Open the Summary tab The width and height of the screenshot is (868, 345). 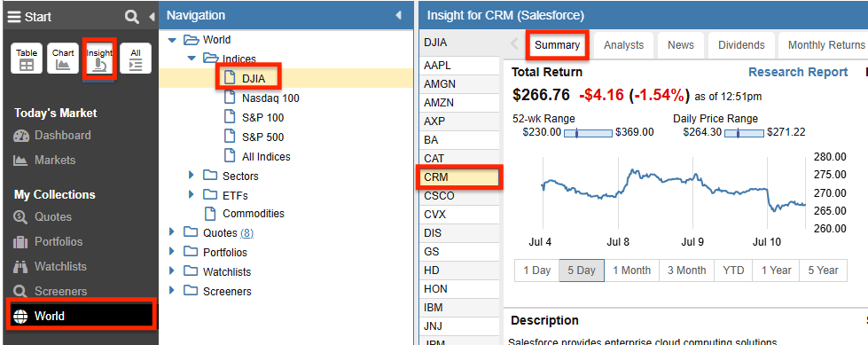[x=557, y=45]
